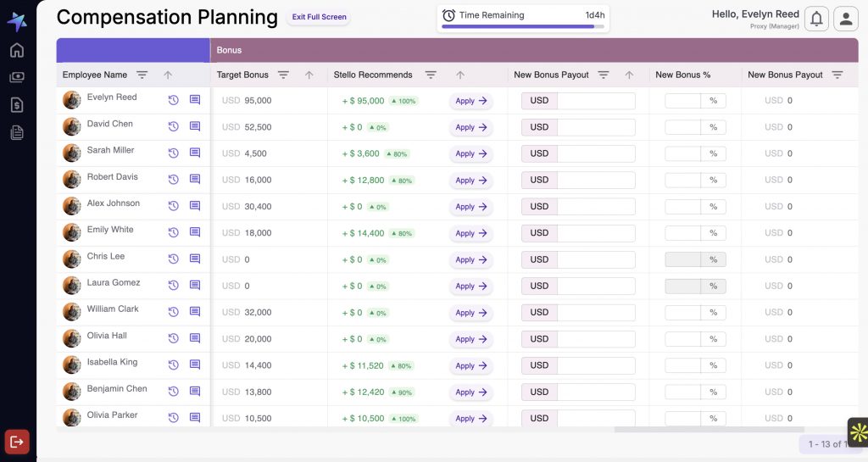Apply recommendation for Evelyn Reed
Screen dimensions: 868x462
471,101
